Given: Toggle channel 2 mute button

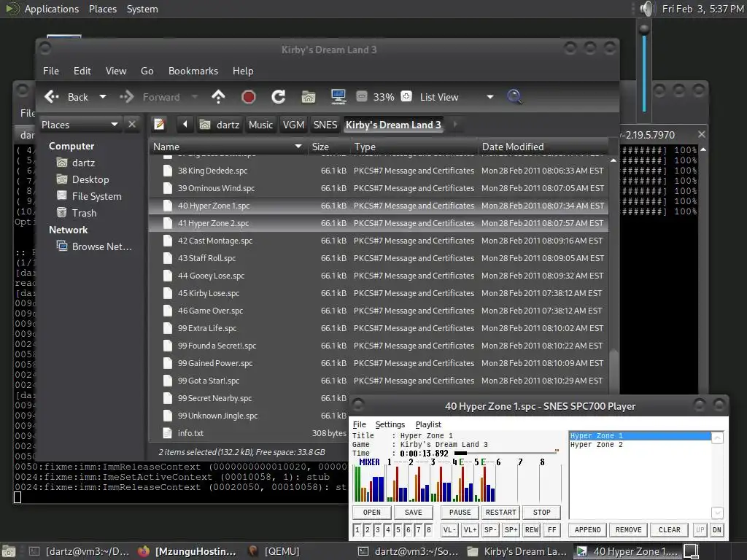Looking at the screenshot, I should [x=368, y=529].
